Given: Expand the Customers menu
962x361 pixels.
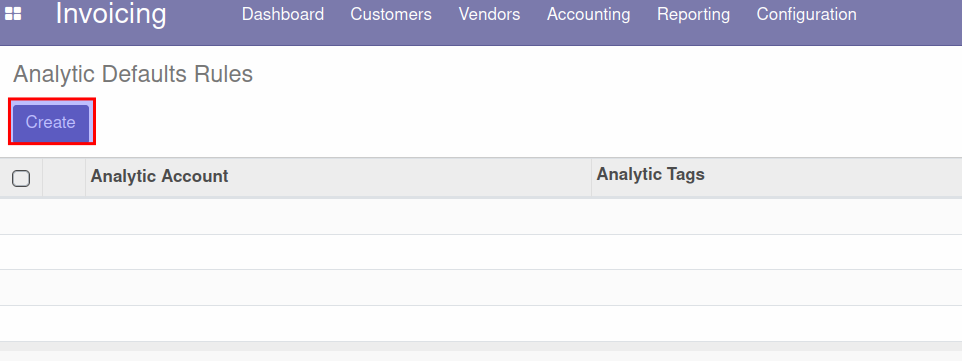Looking at the screenshot, I should (x=391, y=14).
